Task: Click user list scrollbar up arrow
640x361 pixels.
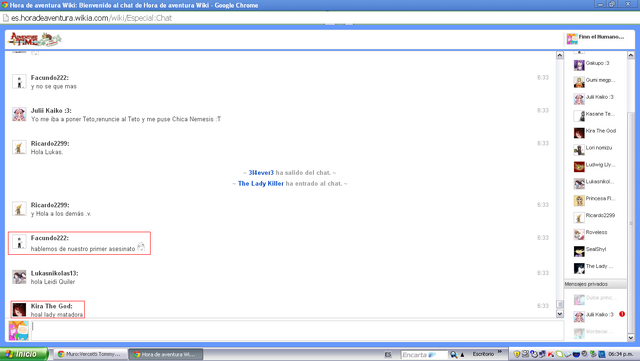Action: [x=631, y=55]
